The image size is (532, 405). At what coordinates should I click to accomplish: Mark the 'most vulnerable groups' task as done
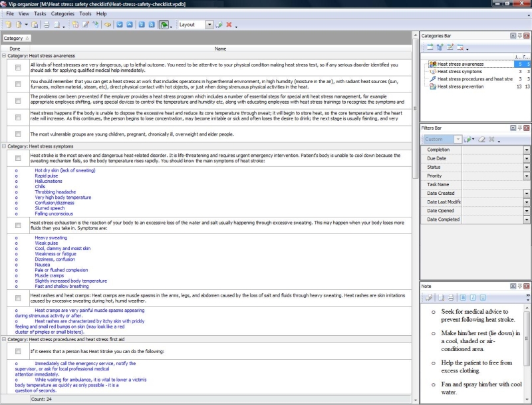[x=18, y=134]
